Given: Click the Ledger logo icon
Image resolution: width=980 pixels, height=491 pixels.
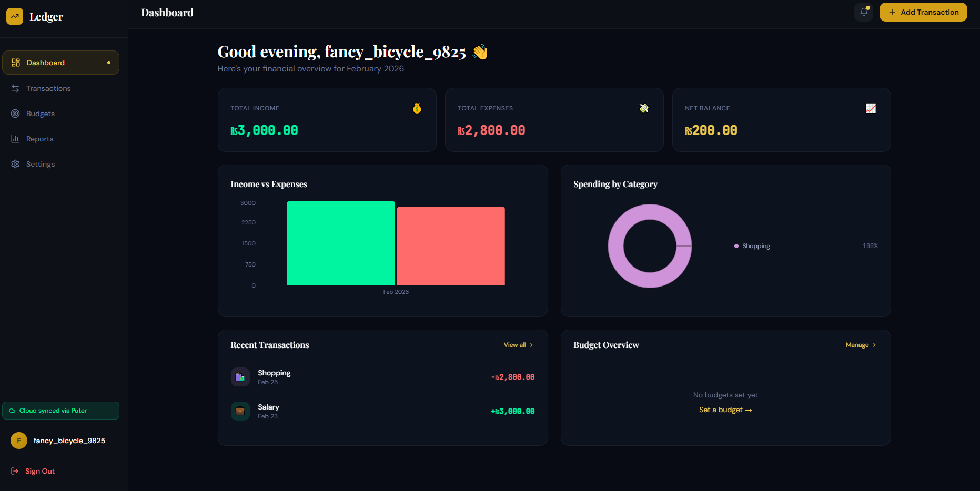Looking at the screenshot, I should click(x=15, y=16).
